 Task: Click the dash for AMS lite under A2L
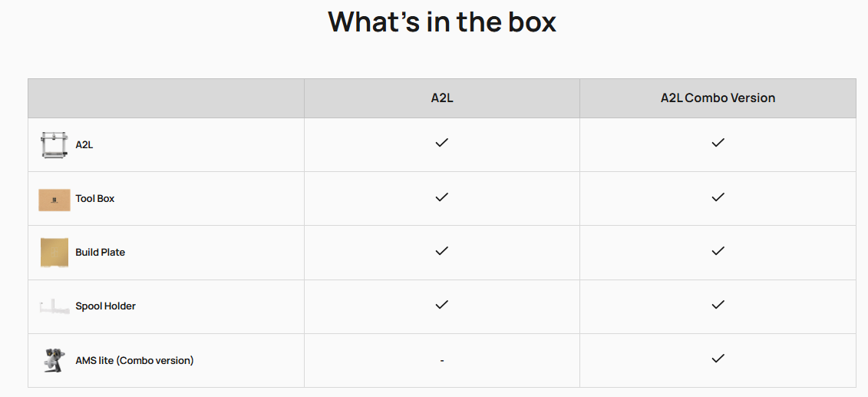coord(442,360)
